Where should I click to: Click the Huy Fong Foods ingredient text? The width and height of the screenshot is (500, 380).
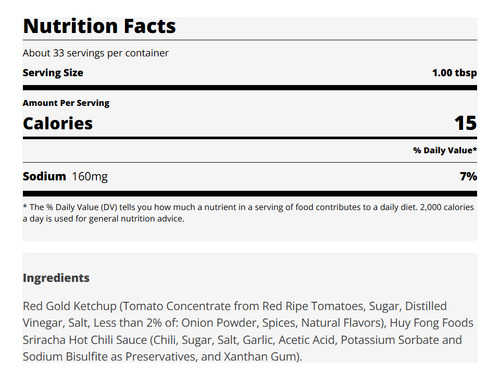[x=432, y=323]
